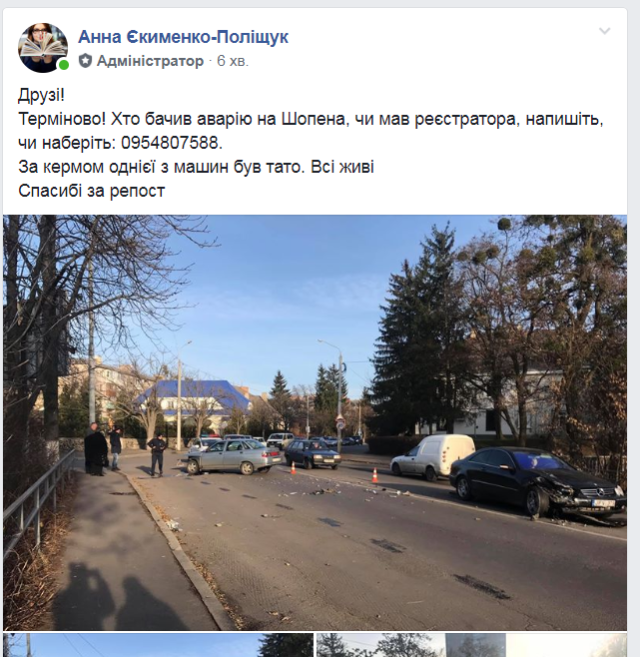Open the bottom-left blue sky thumbnail
640x657 pixels.
pos(158,645)
